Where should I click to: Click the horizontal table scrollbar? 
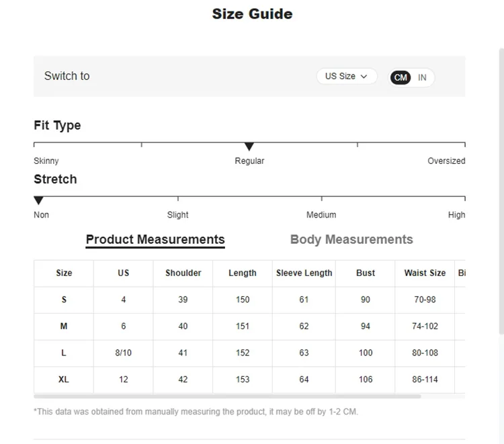[227, 396]
